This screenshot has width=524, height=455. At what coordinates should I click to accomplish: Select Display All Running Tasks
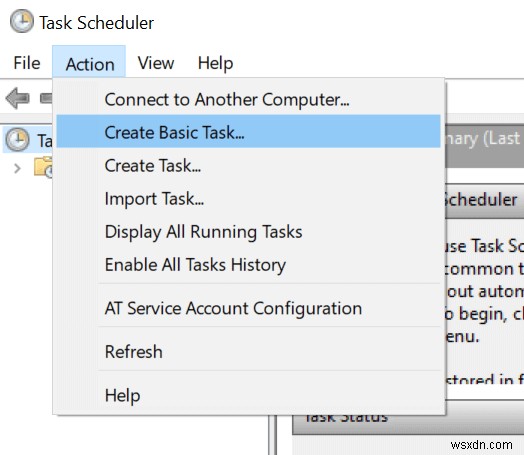coord(248,232)
